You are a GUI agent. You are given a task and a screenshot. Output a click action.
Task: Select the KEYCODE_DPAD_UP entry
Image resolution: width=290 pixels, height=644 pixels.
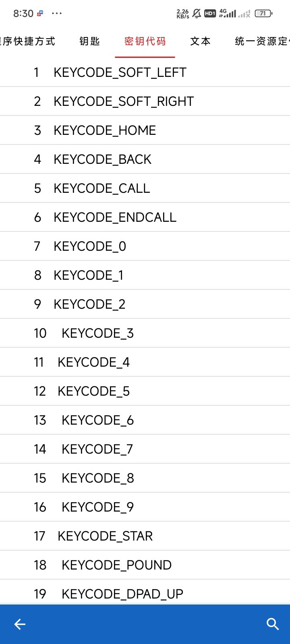(x=122, y=594)
